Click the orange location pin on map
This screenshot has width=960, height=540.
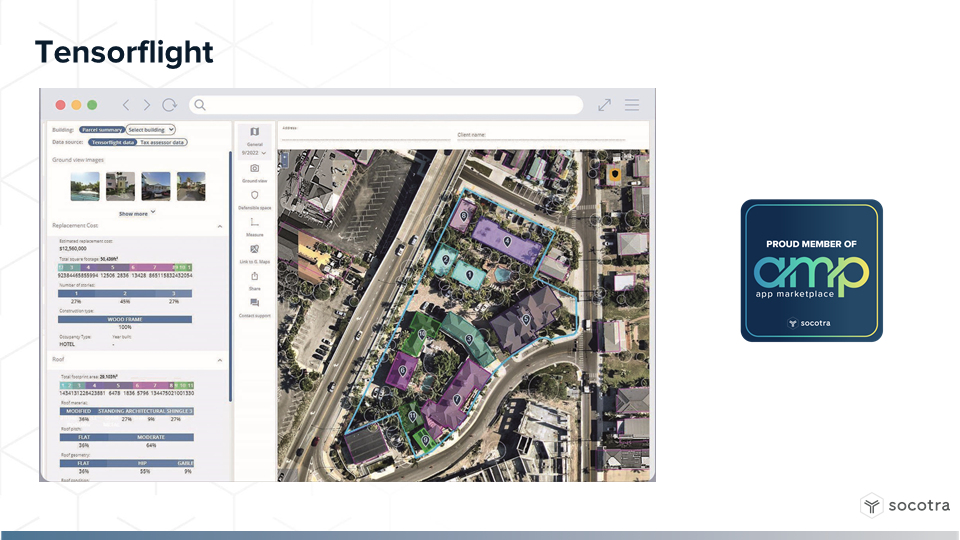point(615,174)
